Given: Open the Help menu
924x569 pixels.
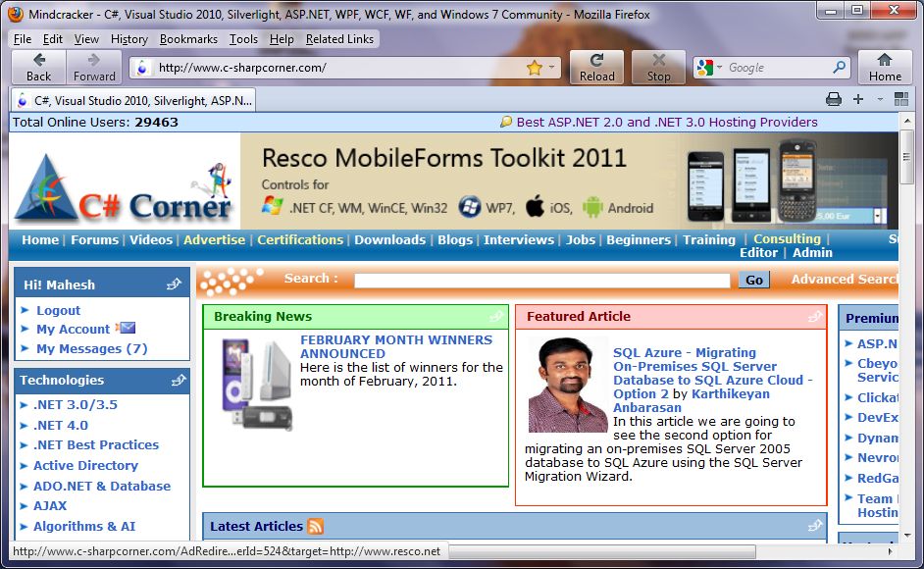Looking at the screenshot, I should pyautogui.click(x=282, y=39).
